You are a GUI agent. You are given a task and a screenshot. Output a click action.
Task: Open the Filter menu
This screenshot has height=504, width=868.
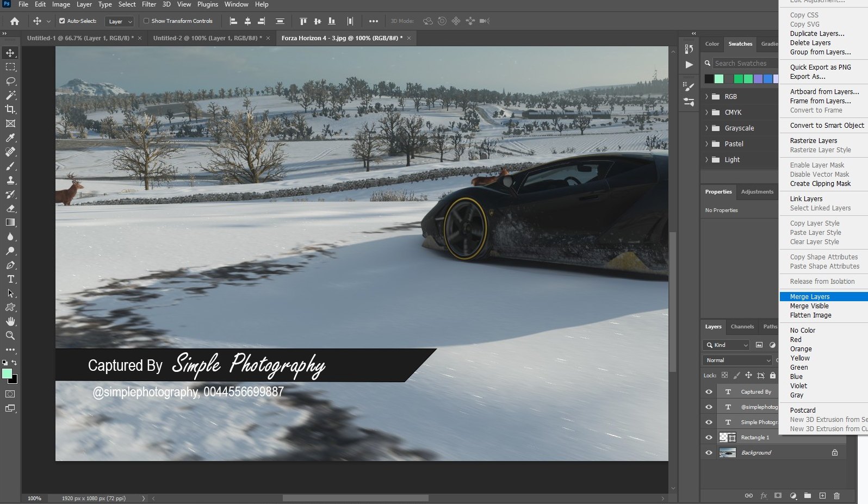point(149,4)
